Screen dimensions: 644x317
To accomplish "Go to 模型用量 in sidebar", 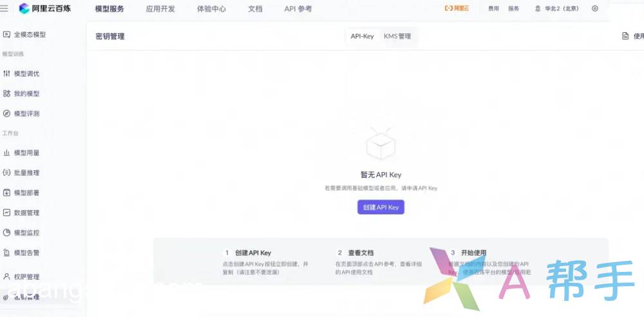I will tap(26, 153).
